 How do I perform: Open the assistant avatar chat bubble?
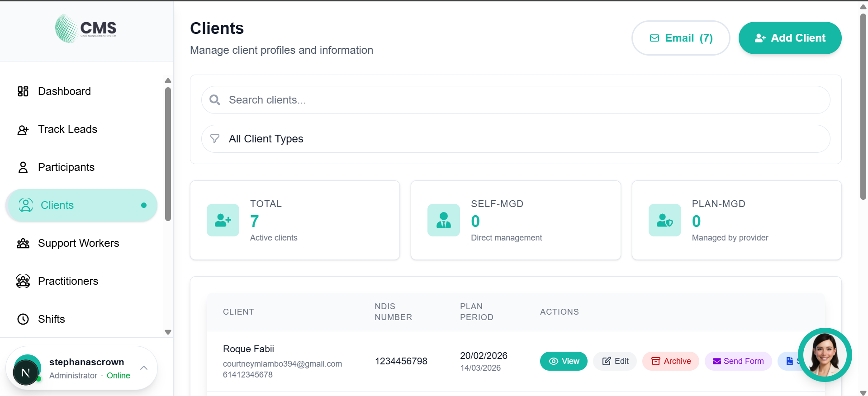(x=825, y=355)
